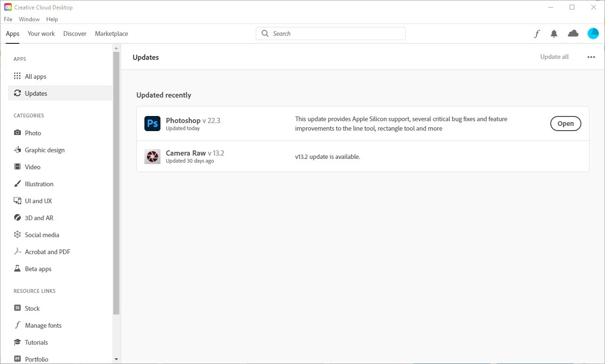Viewport: 605px width, 364px height.
Task: Click the Photoshop app icon
Action: coord(152,124)
